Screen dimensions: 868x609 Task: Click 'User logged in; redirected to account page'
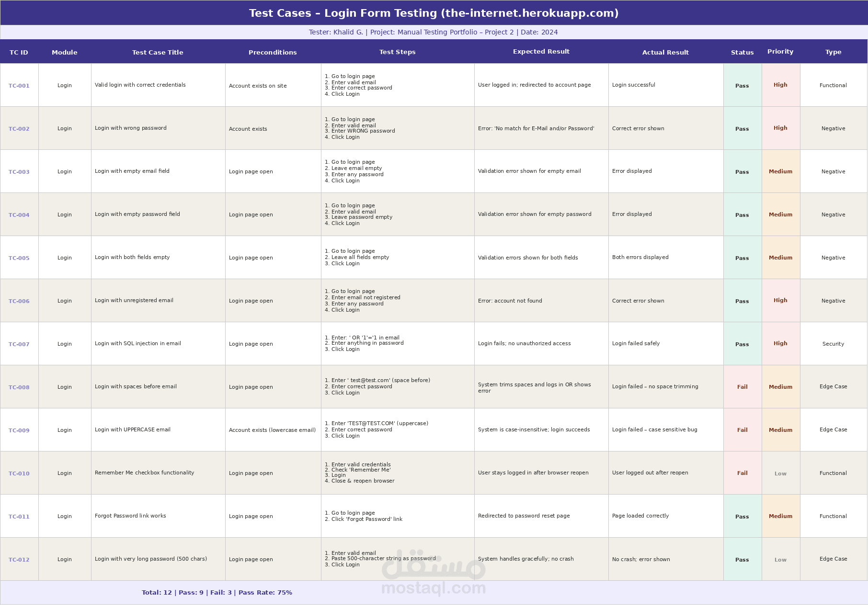(x=534, y=85)
